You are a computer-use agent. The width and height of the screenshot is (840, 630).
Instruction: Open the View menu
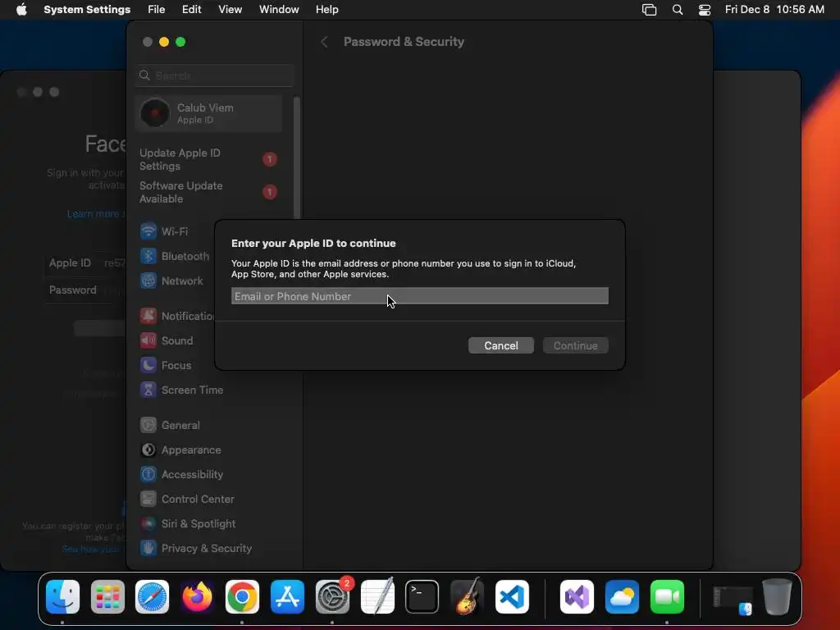[230, 10]
